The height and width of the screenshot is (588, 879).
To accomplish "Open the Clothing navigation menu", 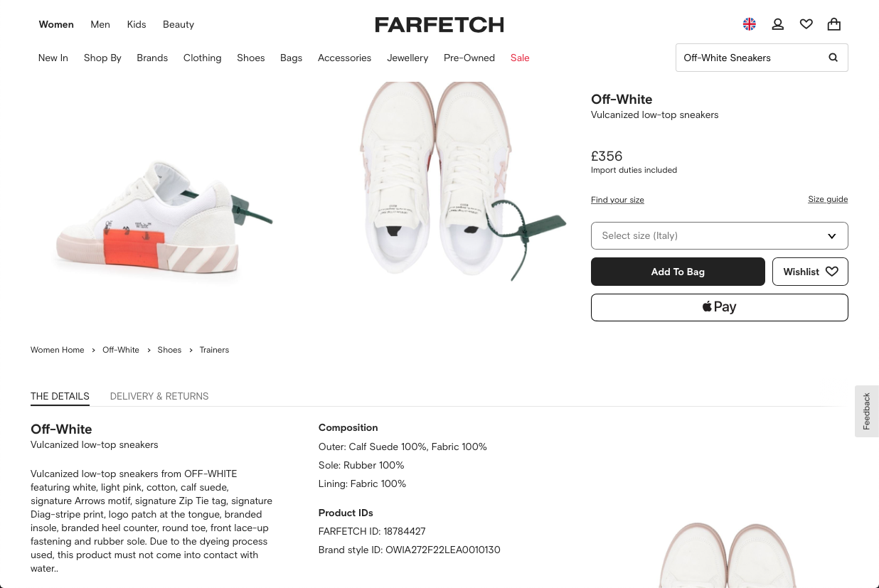I will 202,58.
